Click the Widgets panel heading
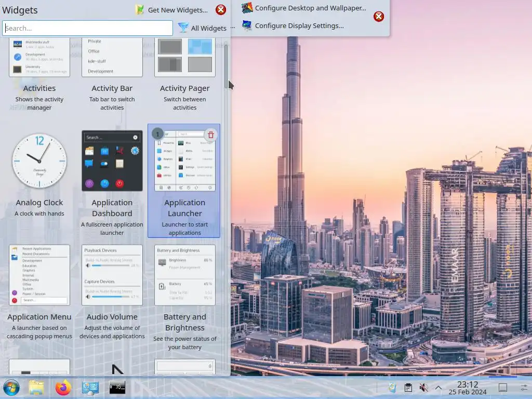The width and height of the screenshot is (532, 399). (x=20, y=10)
